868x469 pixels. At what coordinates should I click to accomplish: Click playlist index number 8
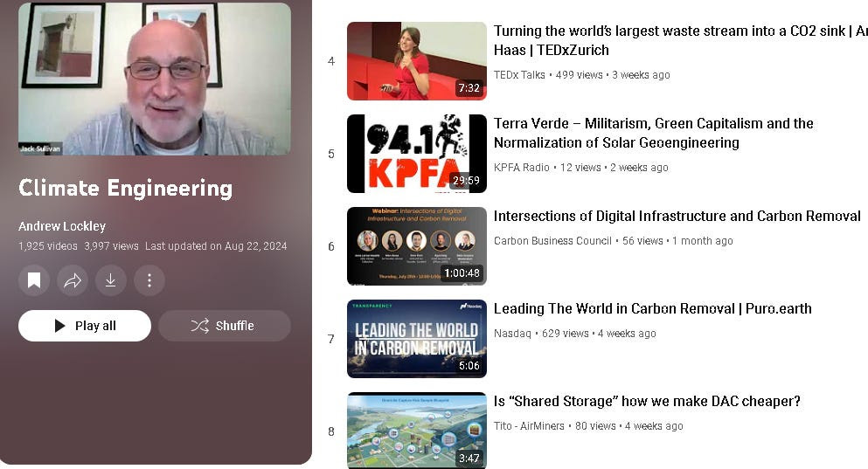(331, 431)
